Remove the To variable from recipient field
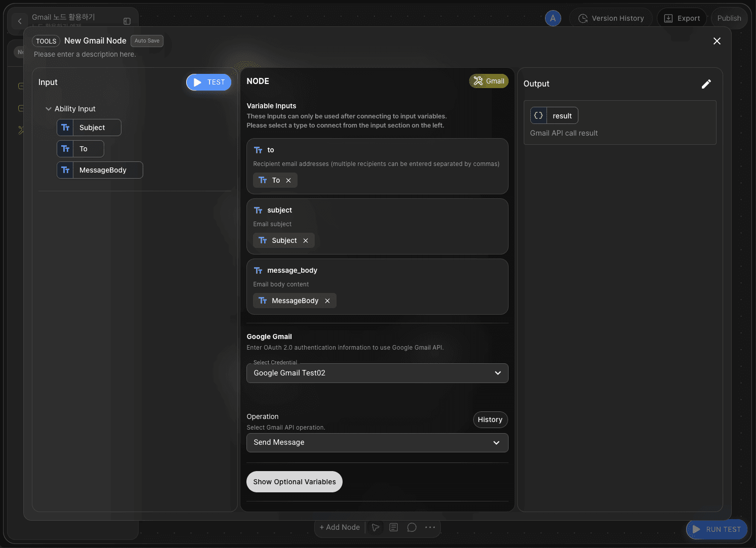Screen dimensions: 756x548 pyautogui.click(x=288, y=180)
